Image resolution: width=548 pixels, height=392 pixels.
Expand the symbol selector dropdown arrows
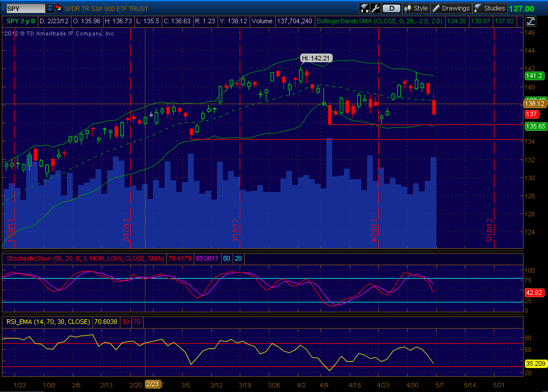(x=50, y=9)
